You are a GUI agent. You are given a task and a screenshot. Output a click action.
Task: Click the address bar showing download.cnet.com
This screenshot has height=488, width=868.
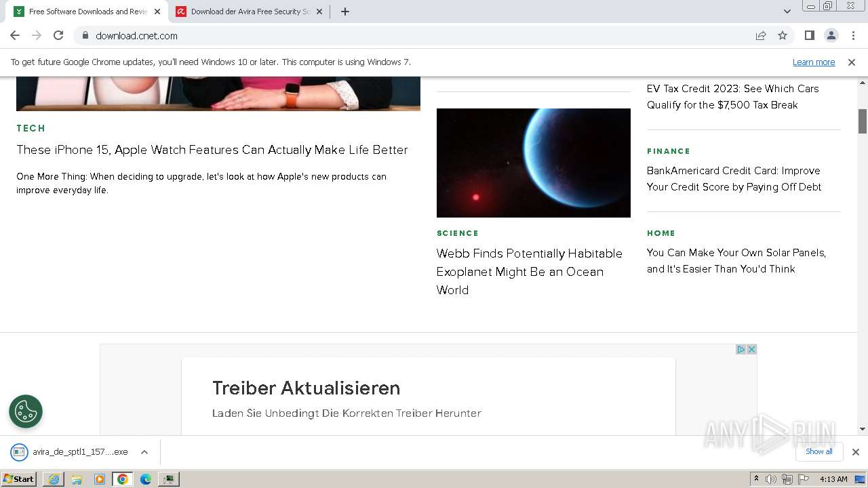click(x=415, y=35)
